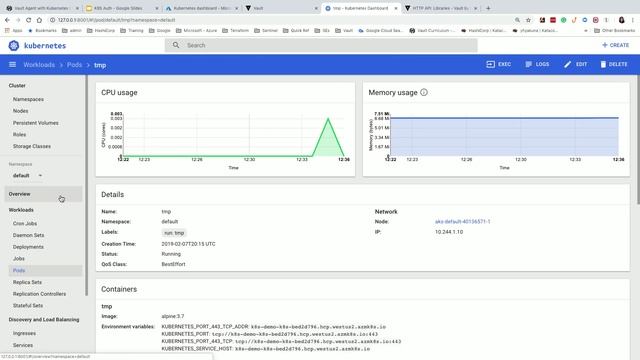Open Services in the sidebar
640x360 pixels.
[x=23, y=345]
